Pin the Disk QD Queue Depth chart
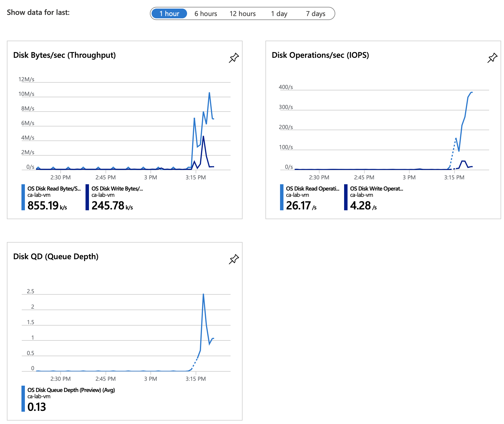Viewport: 504px width, 424px height. click(234, 259)
